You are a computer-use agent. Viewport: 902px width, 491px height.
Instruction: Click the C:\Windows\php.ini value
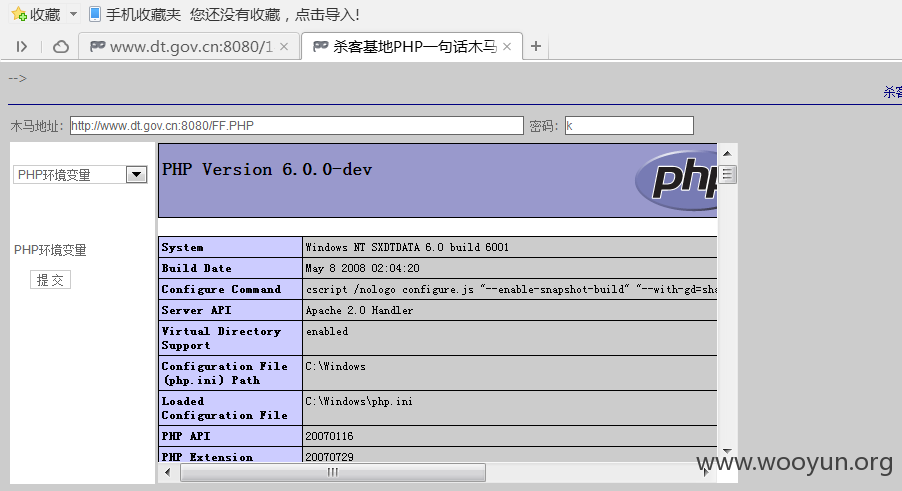[359, 401]
